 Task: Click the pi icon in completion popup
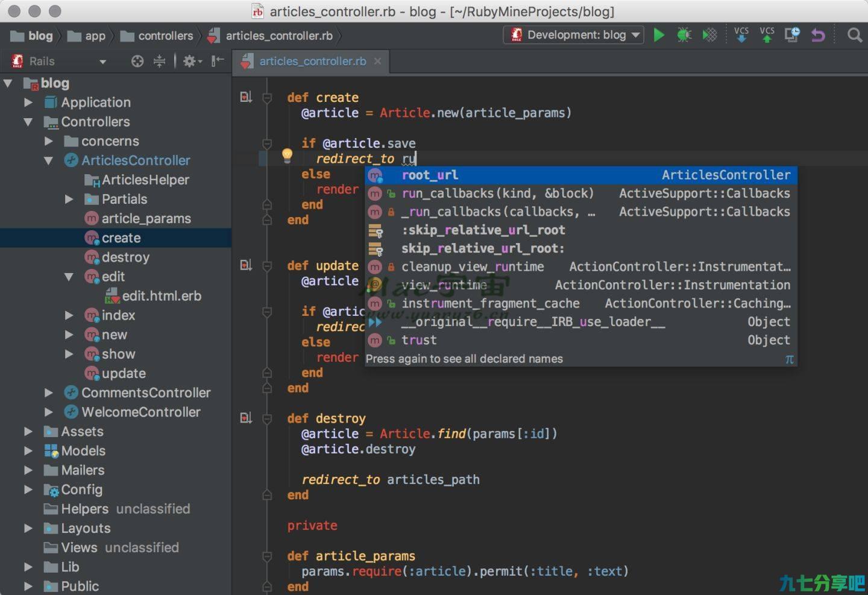[x=789, y=359]
